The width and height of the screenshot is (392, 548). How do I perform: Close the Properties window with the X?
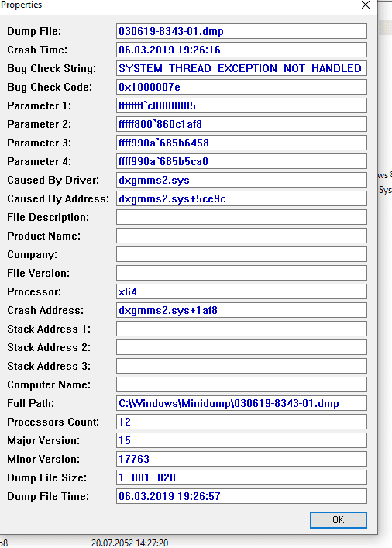(x=366, y=5)
